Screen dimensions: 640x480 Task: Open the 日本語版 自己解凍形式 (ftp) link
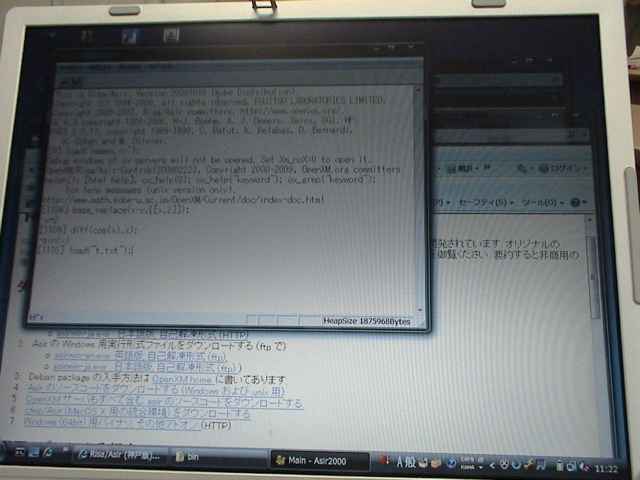tap(147, 367)
